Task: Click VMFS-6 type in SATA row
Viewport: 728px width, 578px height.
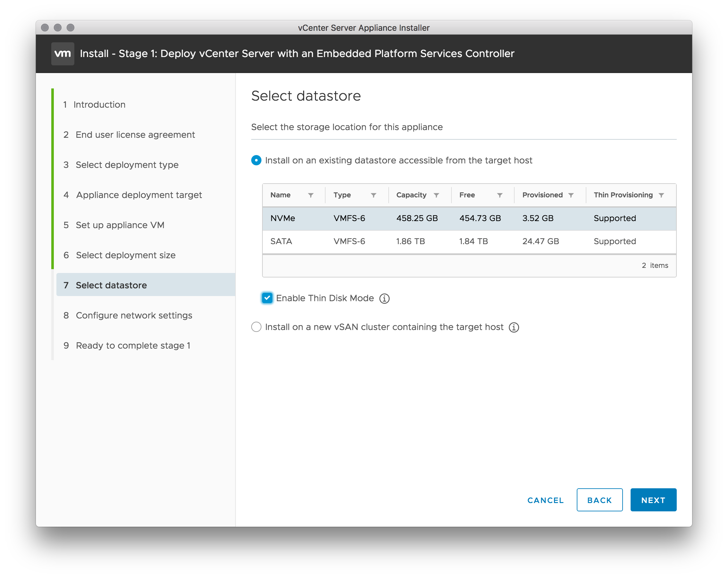Action: (x=349, y=241)
